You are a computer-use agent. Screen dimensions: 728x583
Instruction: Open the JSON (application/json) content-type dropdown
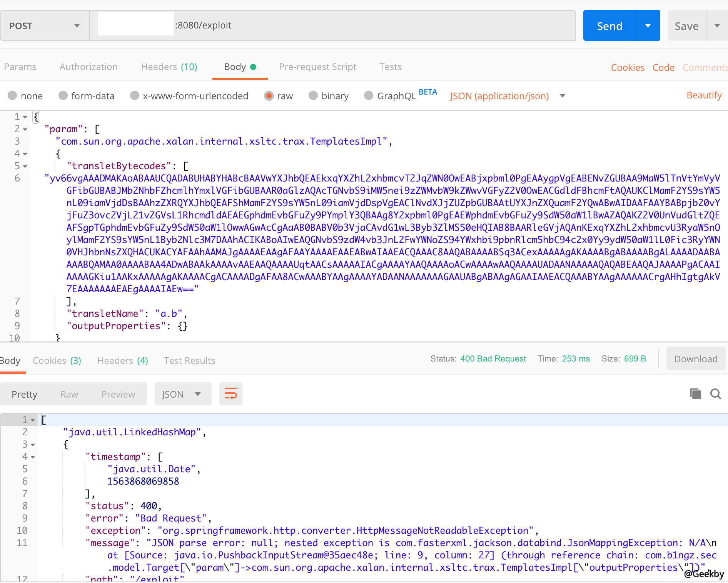[562, 96]
